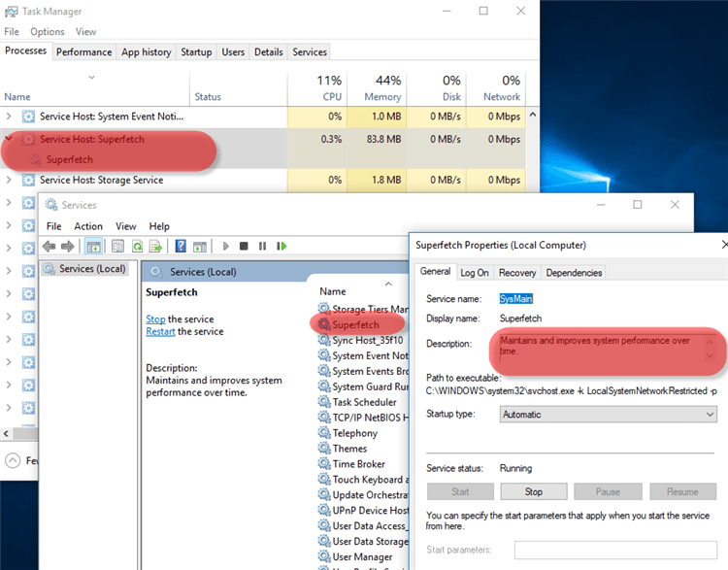The image size is (728, 570).
Task: Switch to Users tab in Task Manager
Action: pos(233,52)
